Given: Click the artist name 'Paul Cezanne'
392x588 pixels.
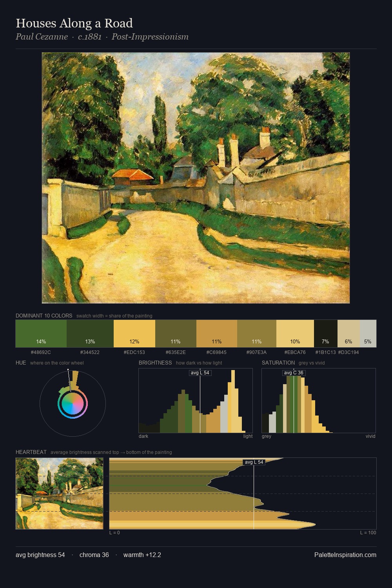Looking at the screenshot, I should click(42, 37).
